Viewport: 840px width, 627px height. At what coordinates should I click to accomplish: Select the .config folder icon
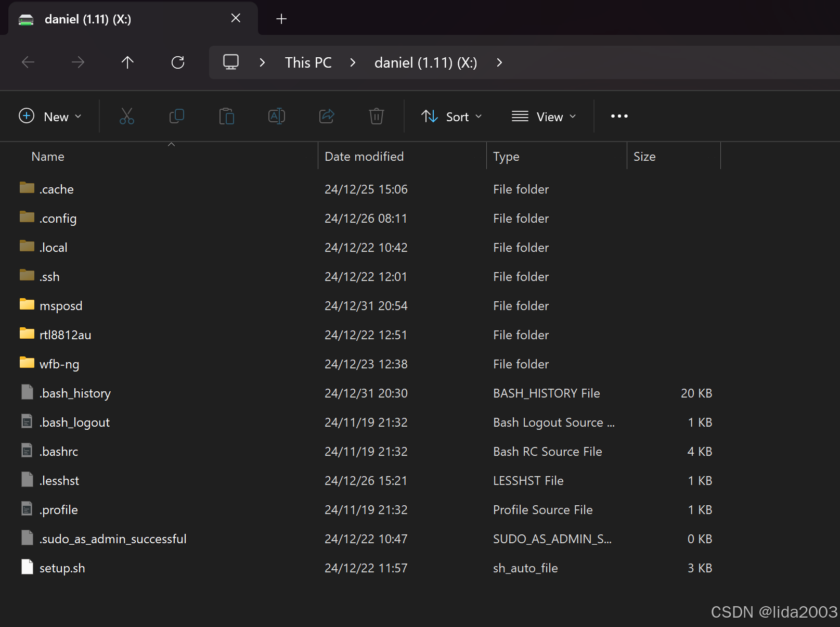[27, 217]
